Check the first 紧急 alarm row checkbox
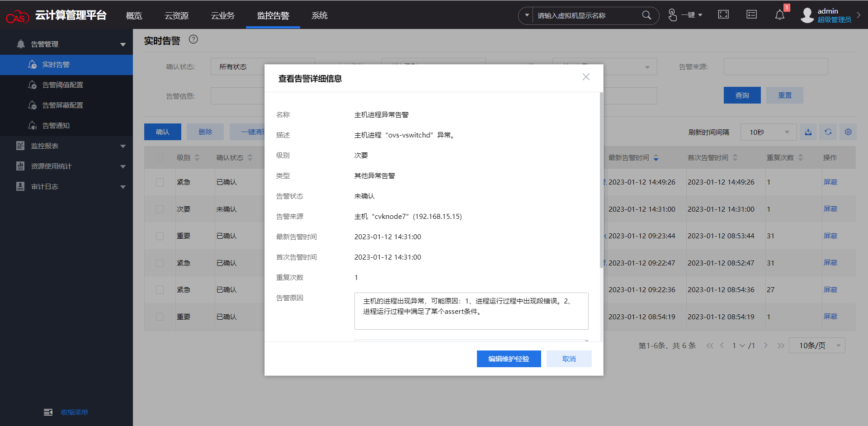Screen dimensions: 868x426 pos(160,182)
